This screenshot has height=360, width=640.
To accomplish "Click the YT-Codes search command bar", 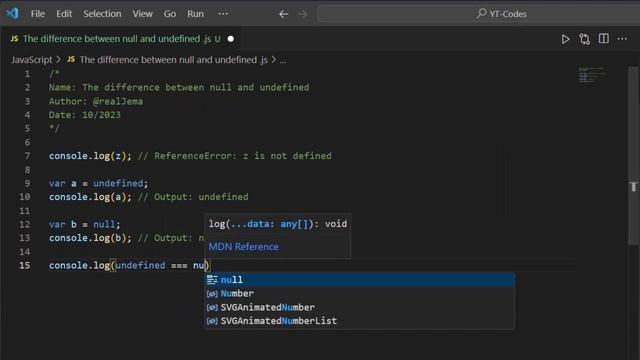I will 478,14.
